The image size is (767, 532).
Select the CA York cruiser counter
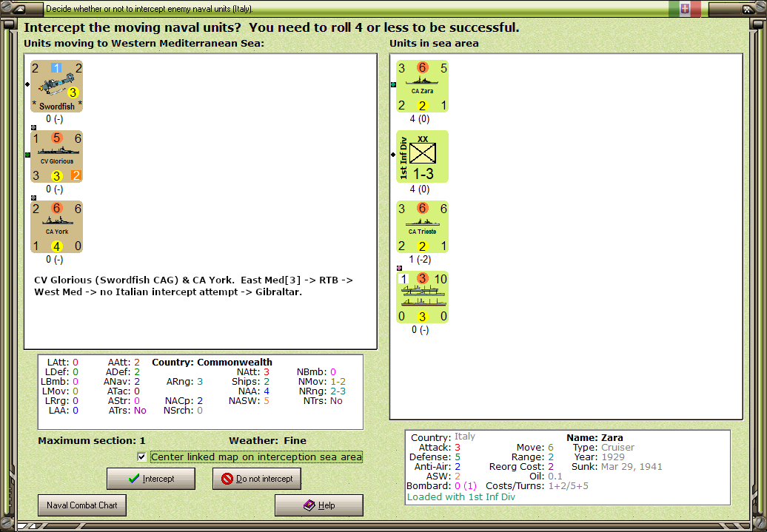coord(57,227)
